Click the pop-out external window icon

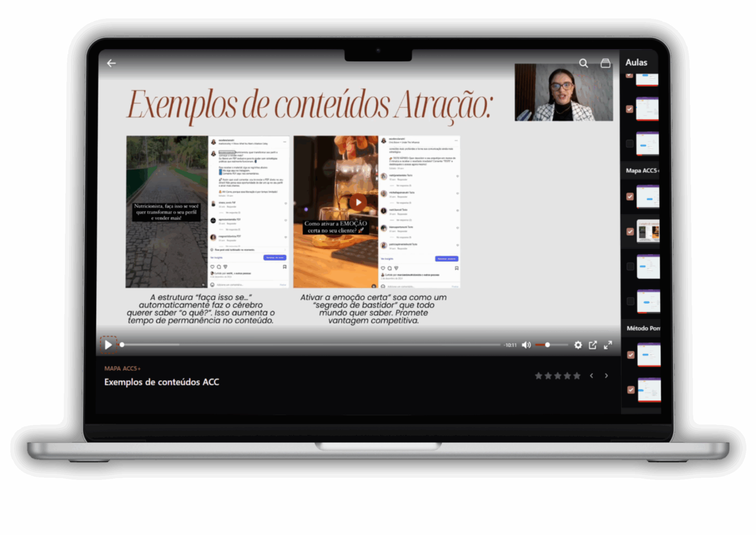pyautogui.click(x=593, y=345)
